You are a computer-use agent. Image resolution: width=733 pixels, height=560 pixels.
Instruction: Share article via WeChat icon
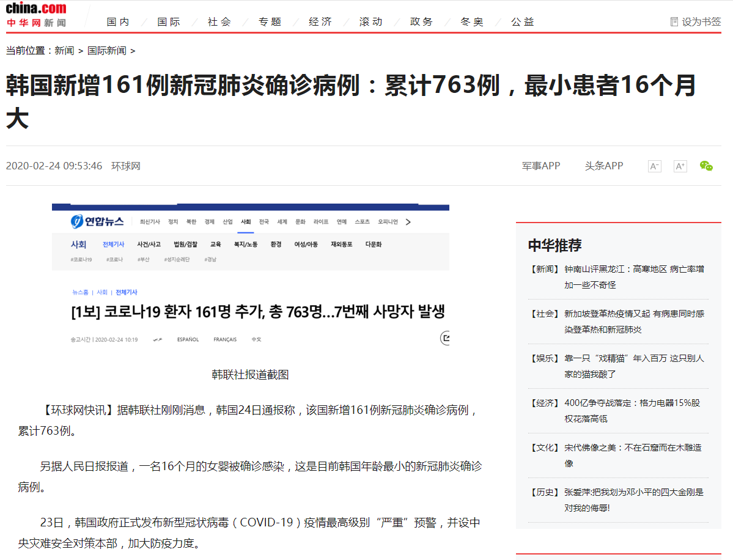706,166
